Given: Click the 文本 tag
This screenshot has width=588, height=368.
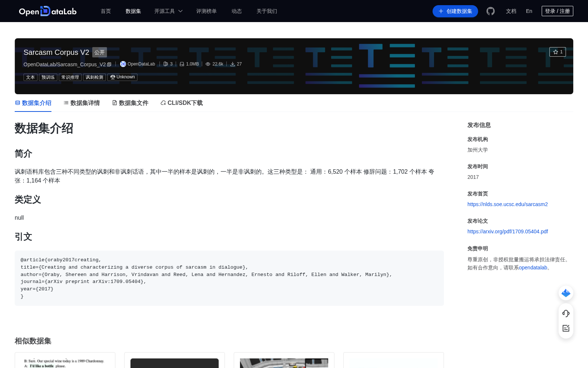Looking at the screenshot, I should (31, 77).
